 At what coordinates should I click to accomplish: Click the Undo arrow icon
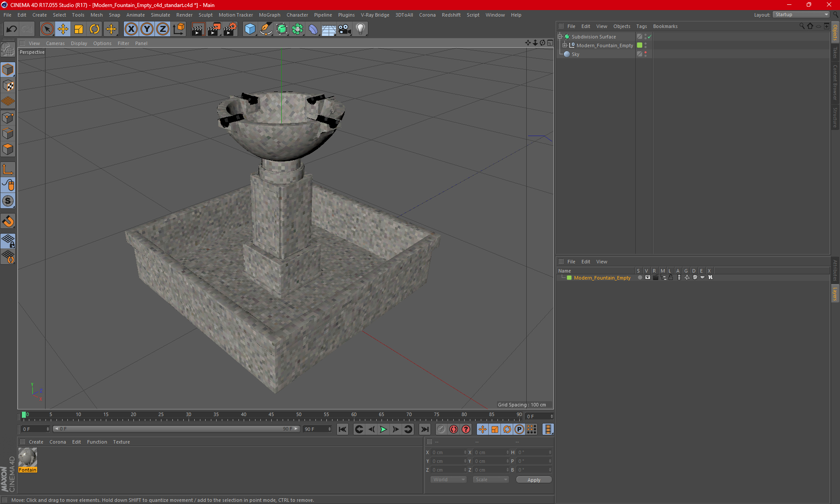click(x=12, y=29)
